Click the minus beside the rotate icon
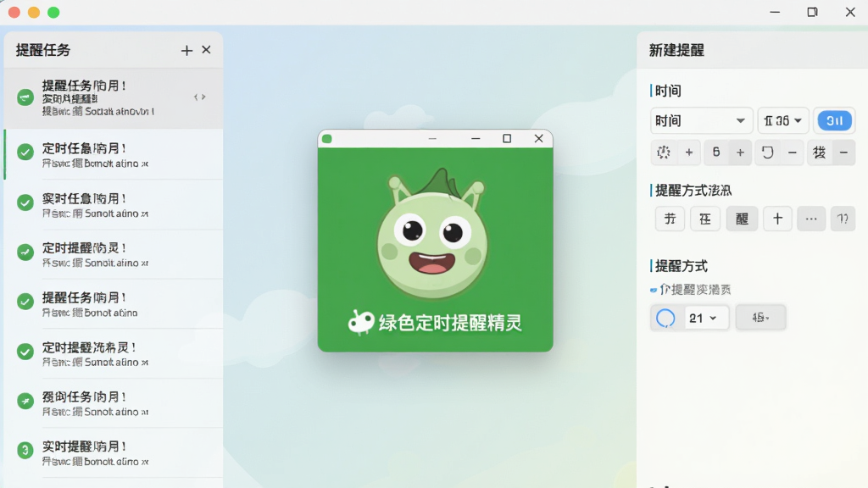 793,152
